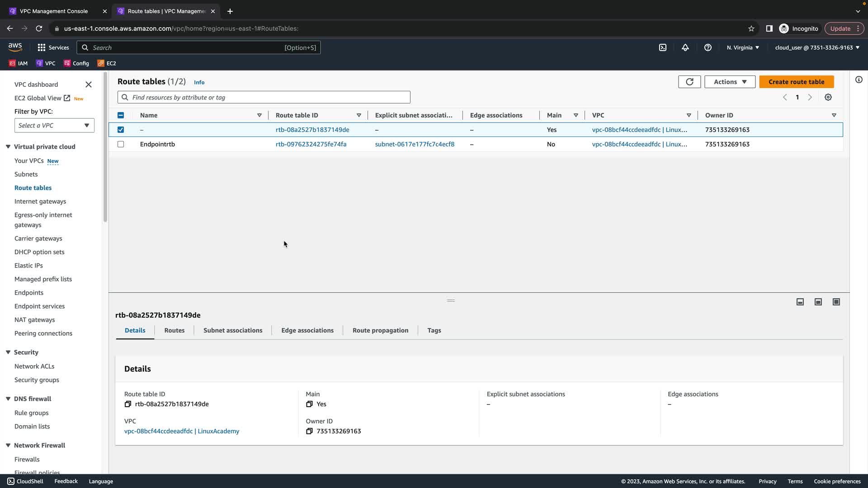Expand the N. Virginia region selector
This screenshot has height=488, width=868.
click(742, 47)
